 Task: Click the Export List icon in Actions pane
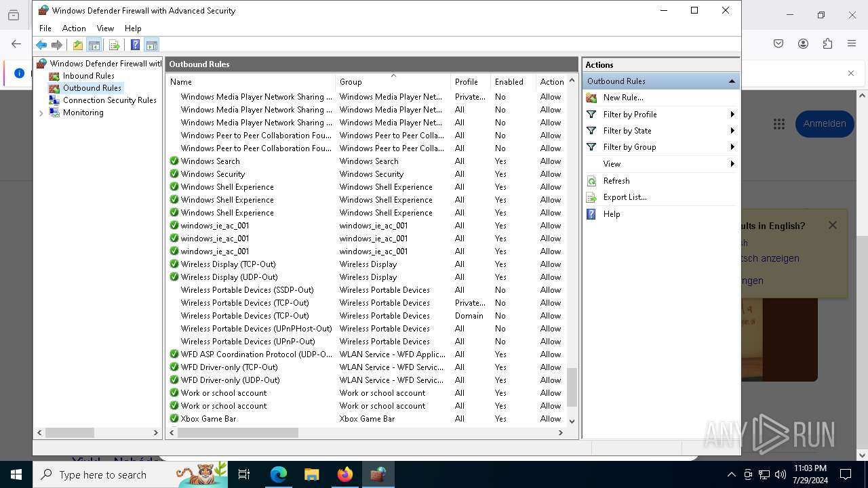click(591, 197)
